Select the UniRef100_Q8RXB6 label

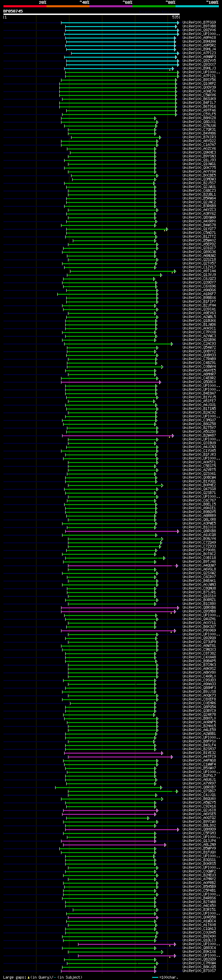199,608
